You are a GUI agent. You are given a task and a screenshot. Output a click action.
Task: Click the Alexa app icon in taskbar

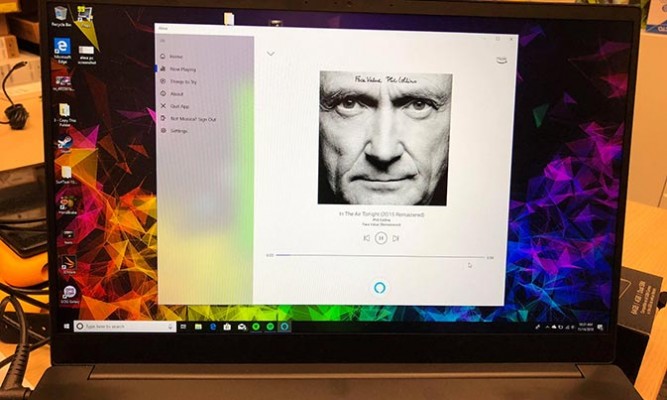coord(285,327)
